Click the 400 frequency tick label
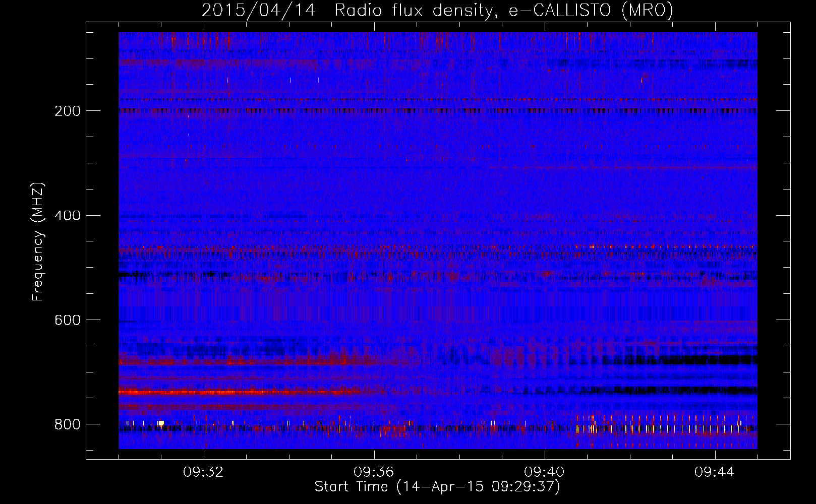Screen dimensions: 816x504 click(x=68, y=216)
